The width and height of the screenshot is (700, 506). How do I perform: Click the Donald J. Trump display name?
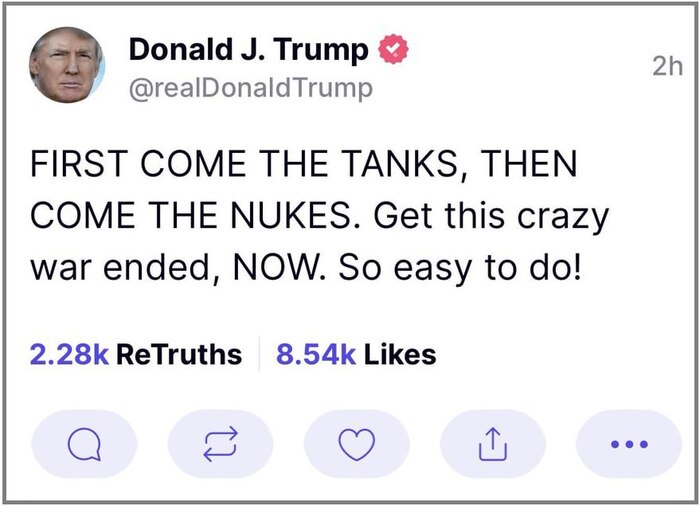click(249, 50)
